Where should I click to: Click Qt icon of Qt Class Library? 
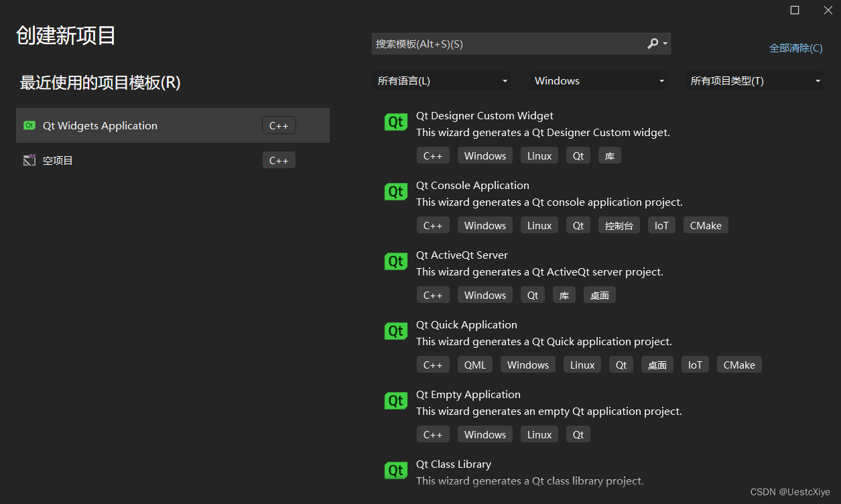click(x=395, y=470)
